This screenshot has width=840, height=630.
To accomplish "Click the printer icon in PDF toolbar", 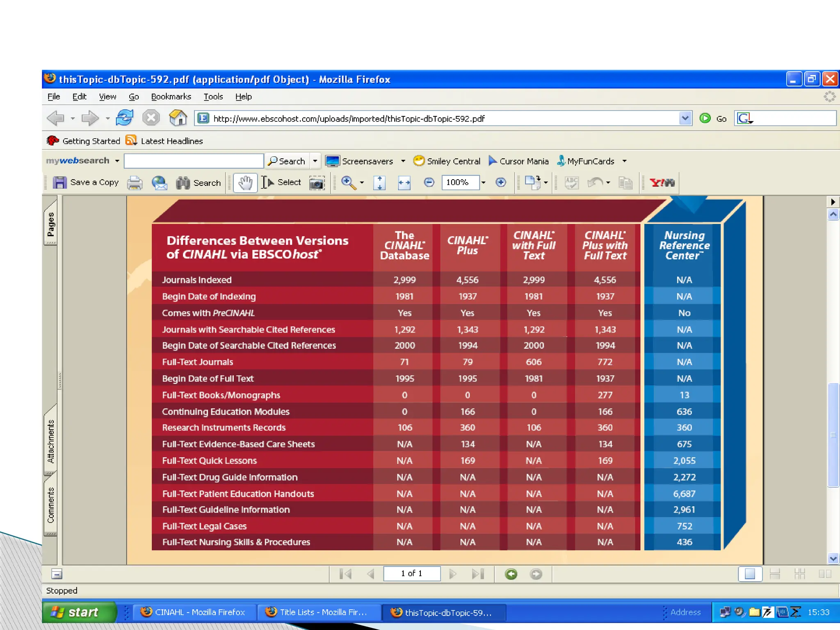I will [135, 183].
